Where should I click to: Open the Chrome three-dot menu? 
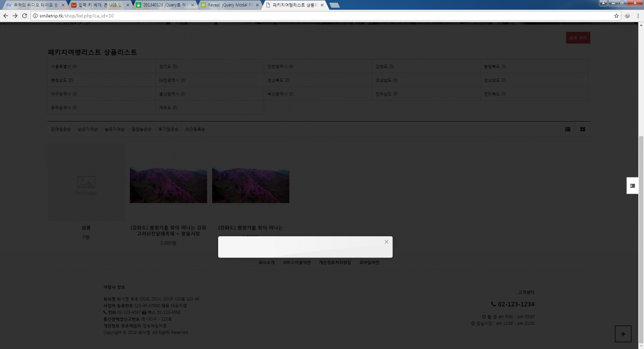[x=638, y=16]
